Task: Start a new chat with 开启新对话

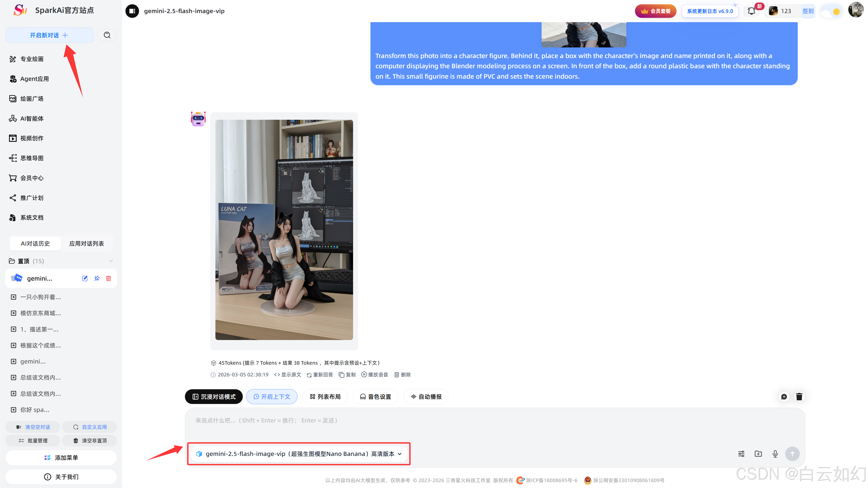Action: pyautogui.click(x=49, y=35)
